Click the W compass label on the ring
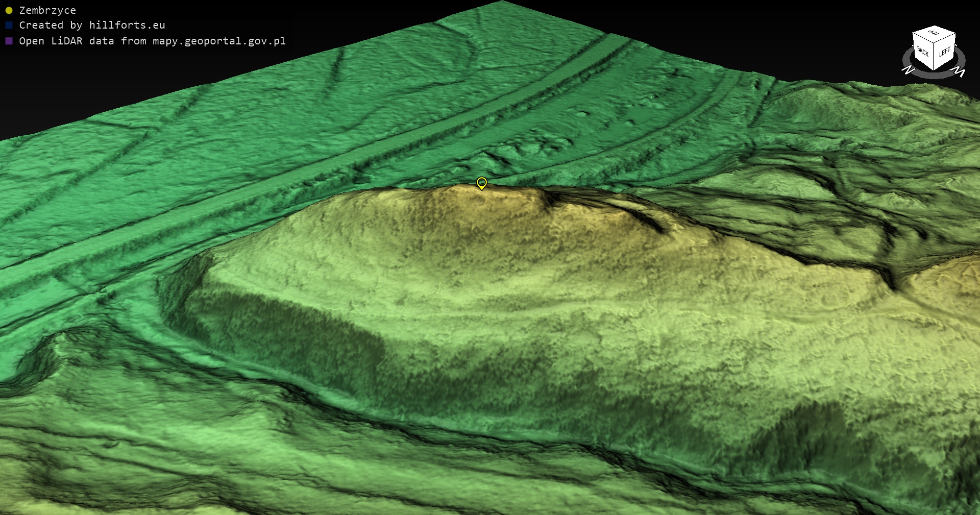This screenshot has width=980, height=515. [x=960, y=72]
